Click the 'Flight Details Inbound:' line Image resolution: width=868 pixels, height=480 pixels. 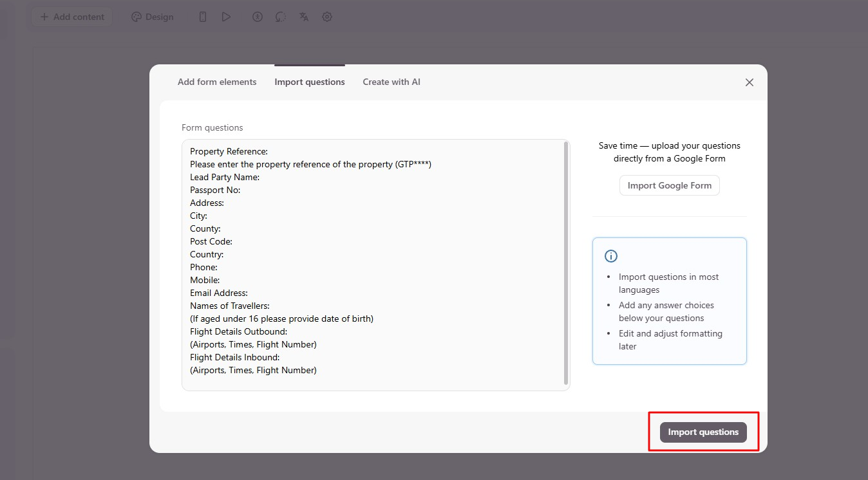[235, 357]
